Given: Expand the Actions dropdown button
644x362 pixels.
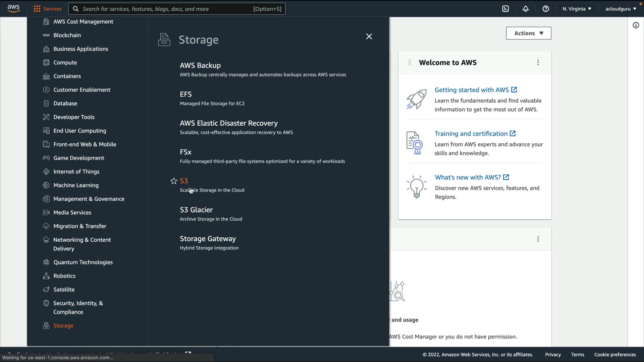Looking at the screenshot, I should point(528,33).
